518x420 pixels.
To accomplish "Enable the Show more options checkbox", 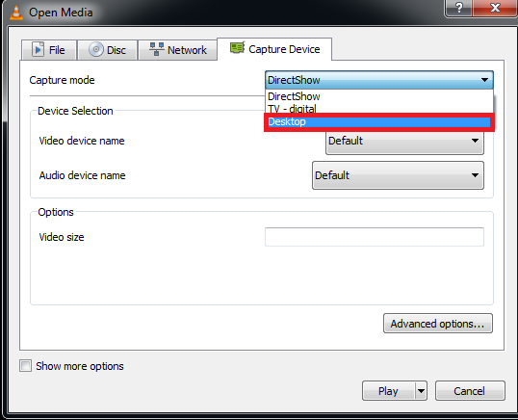I will tap(25, 366).
